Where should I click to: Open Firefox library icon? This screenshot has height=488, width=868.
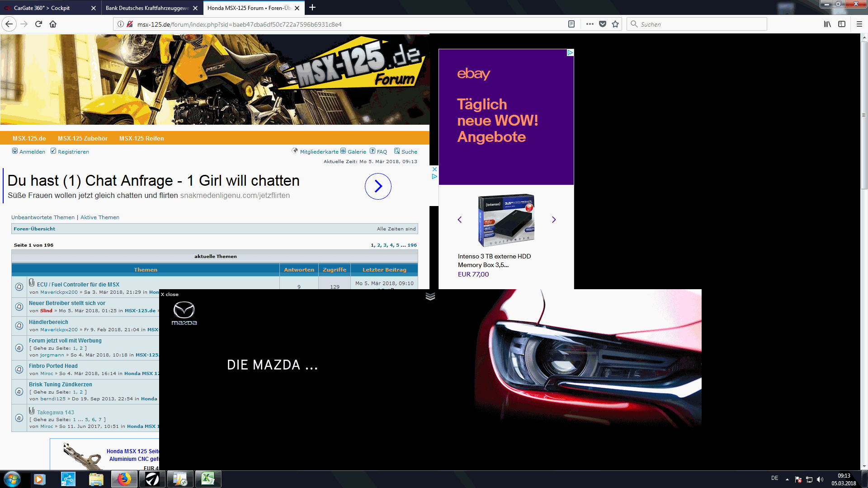click(827, 24)
